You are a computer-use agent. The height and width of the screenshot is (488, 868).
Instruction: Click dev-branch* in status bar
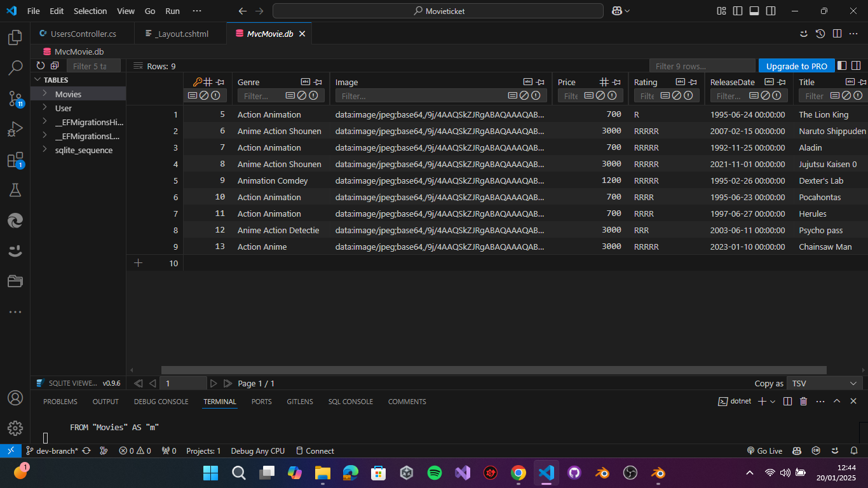click(51, 451)
